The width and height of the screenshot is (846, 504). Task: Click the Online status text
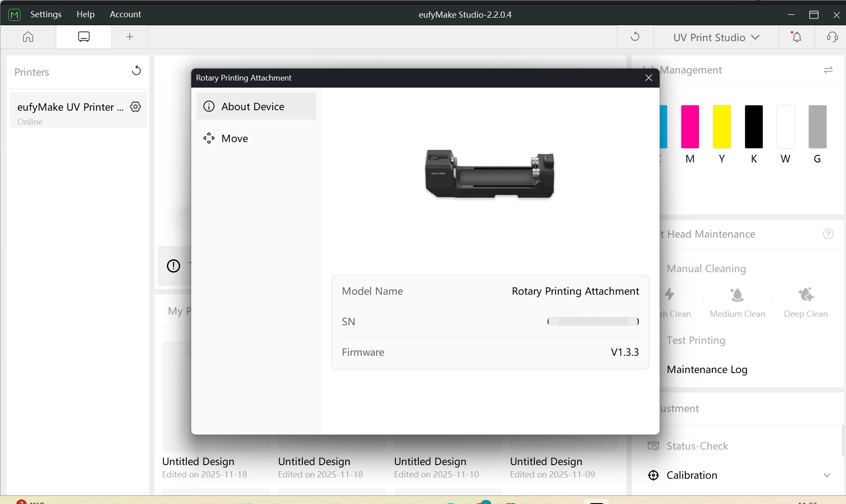click(x=30, y=122)
